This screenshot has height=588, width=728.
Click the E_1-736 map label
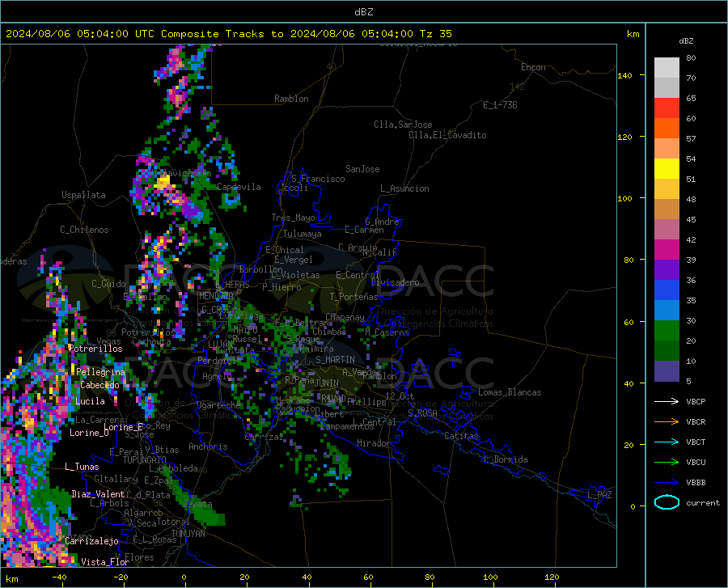coord(500,105)
